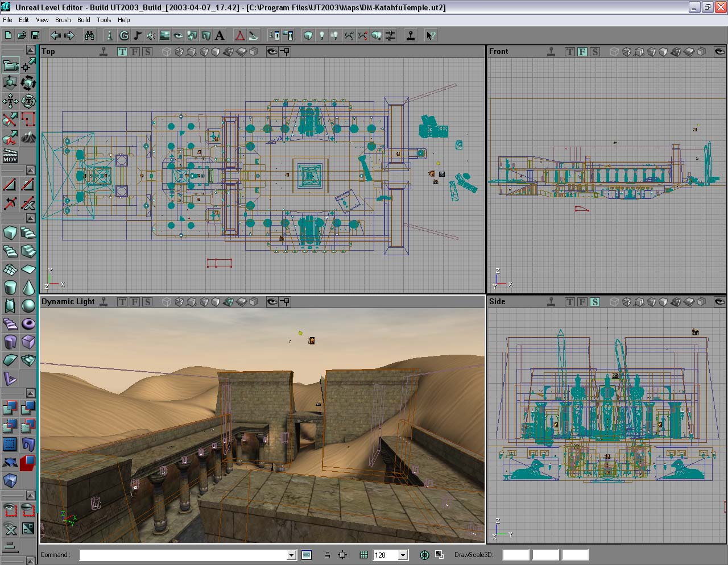This screenshot has width=728, height=565.
Task: Choose the Actor Rotate tool
Action: click(x=28, y=84)
